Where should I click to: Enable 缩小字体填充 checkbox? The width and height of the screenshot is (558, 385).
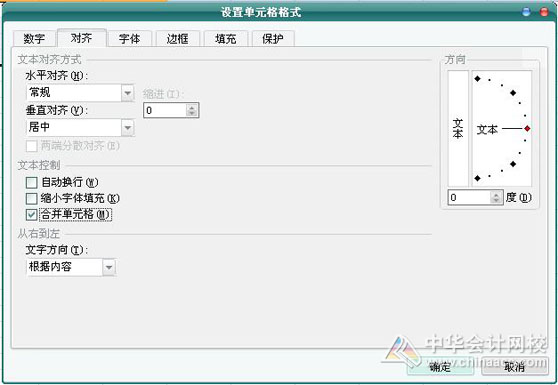click(32, 199)
